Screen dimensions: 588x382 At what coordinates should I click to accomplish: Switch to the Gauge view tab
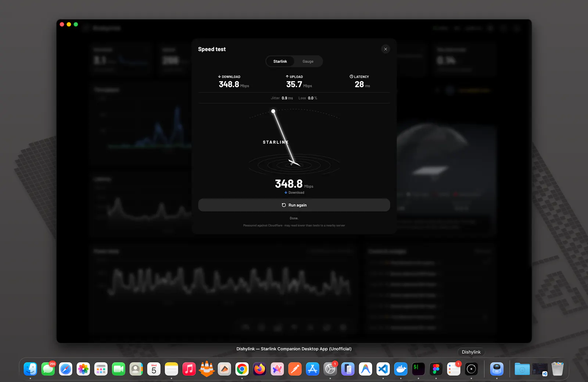tap(308, 61)
